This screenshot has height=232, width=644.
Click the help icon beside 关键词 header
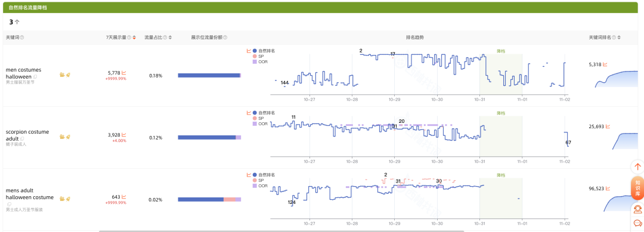[x=22, y=38]
